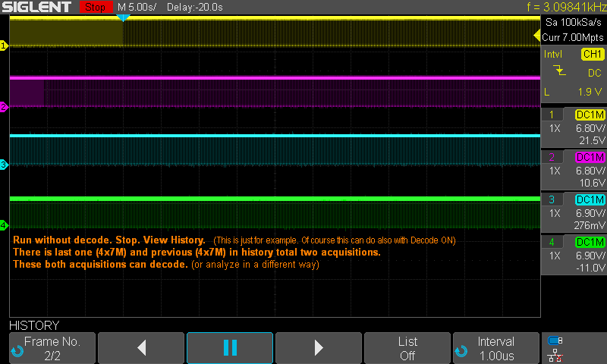Open channel 3 DC1M settings box
The width and height of the screenshot is (607, 364).
coord(574,212)
